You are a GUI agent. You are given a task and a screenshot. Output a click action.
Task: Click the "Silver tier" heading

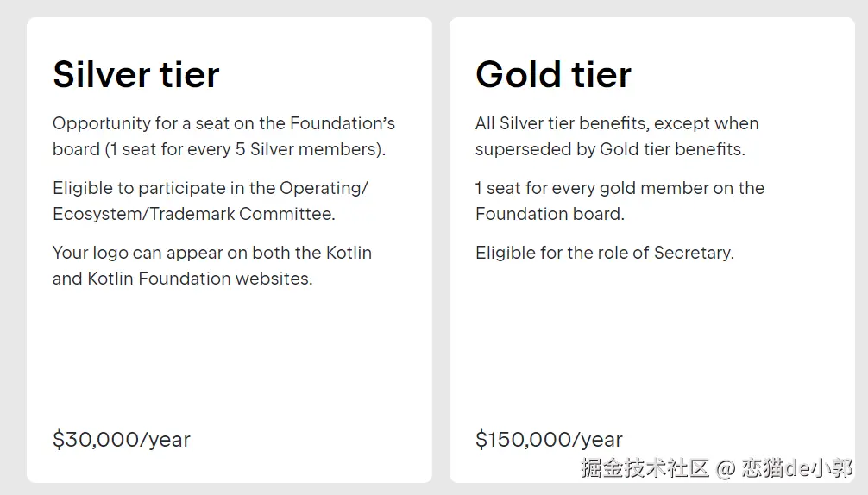[136, 74]
